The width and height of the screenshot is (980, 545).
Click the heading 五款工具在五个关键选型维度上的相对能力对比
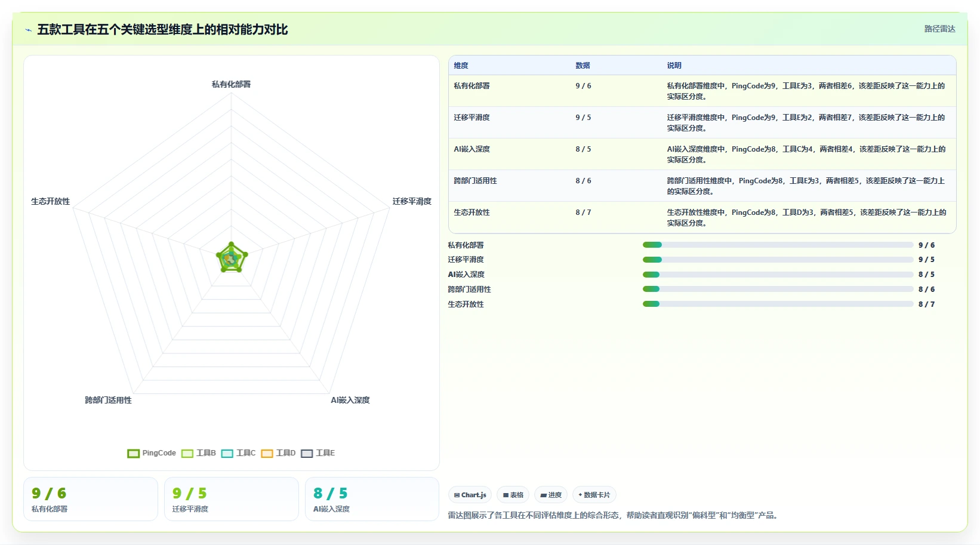(x=162, y=29)
